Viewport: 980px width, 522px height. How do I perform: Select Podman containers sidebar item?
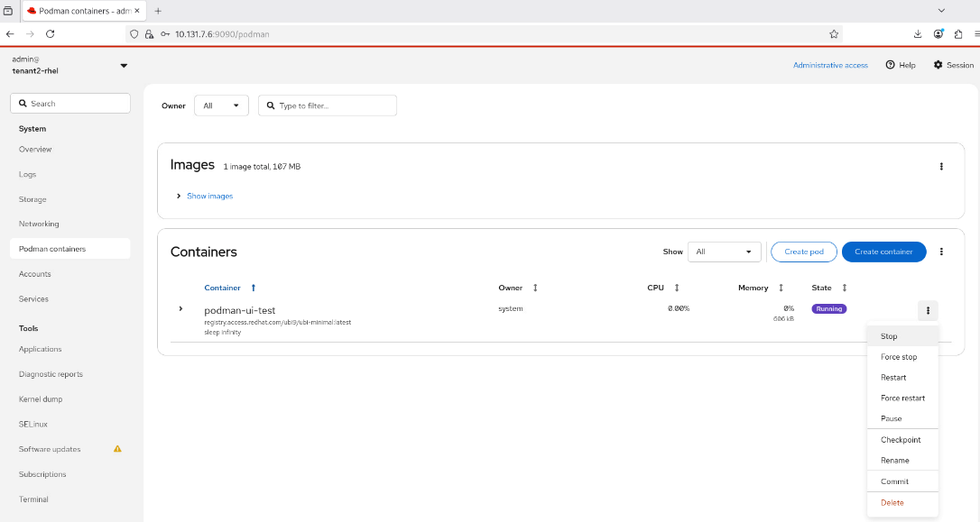pyautogui.click(x=70, y=249)
